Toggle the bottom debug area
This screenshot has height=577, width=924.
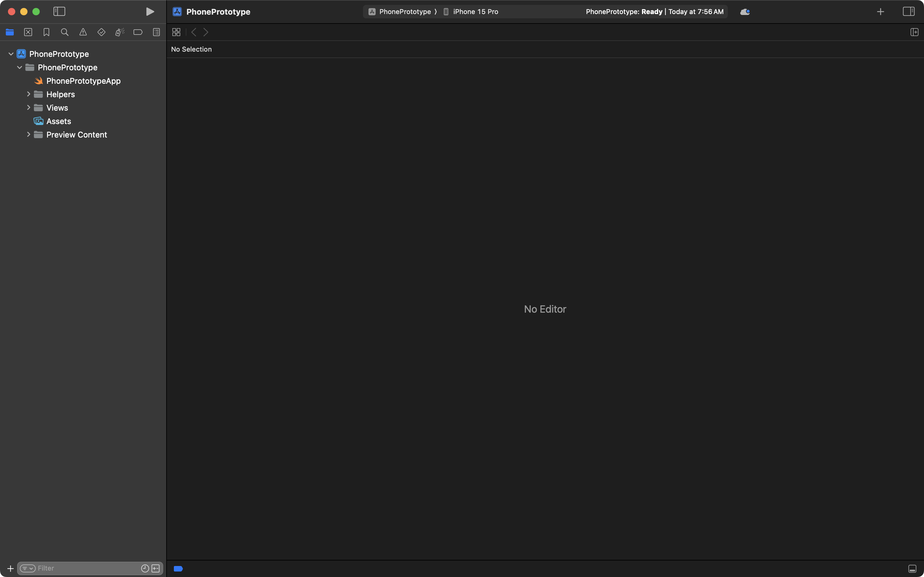pos(912,569)
